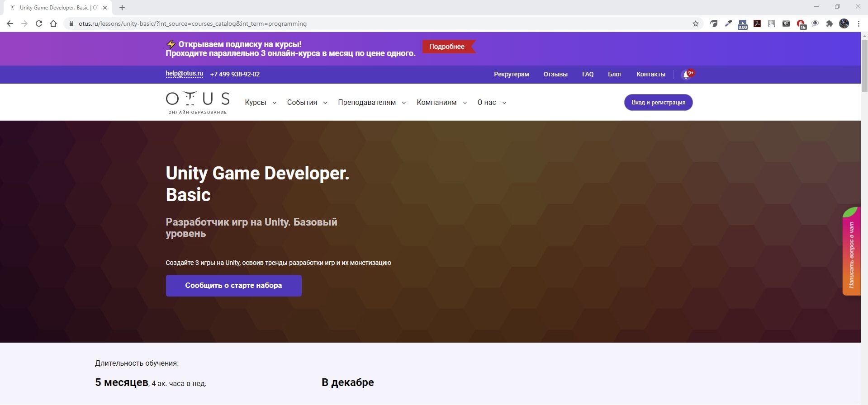868x405 pixels.
Task: Open the Adobe Acrobat extension icon
Action: [x=757, y=24]
